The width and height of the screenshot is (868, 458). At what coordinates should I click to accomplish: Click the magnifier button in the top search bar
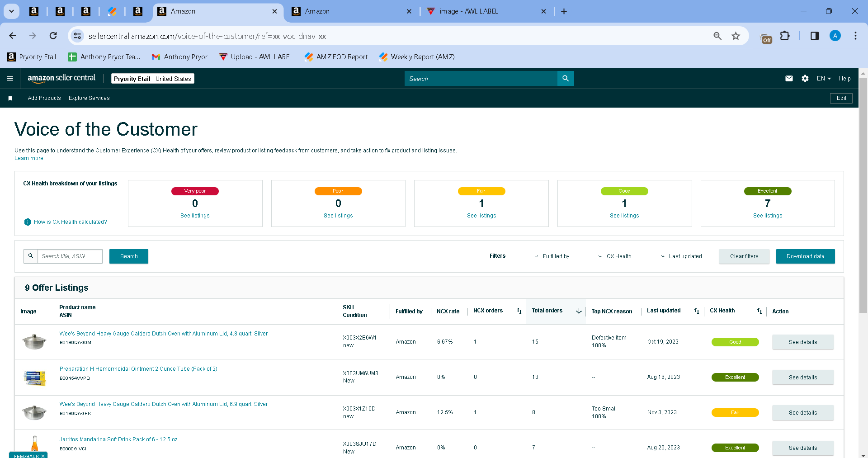click(566, 79)
